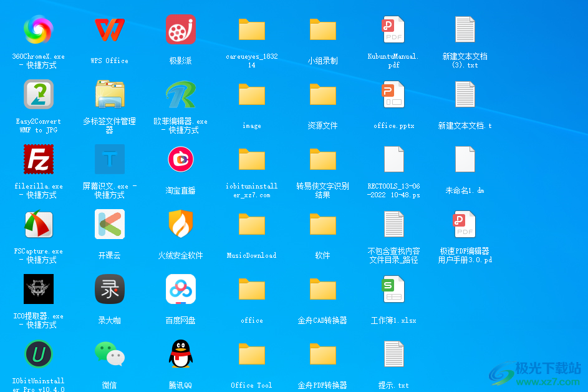Launch 腾讯QQ

coord(180,355)
